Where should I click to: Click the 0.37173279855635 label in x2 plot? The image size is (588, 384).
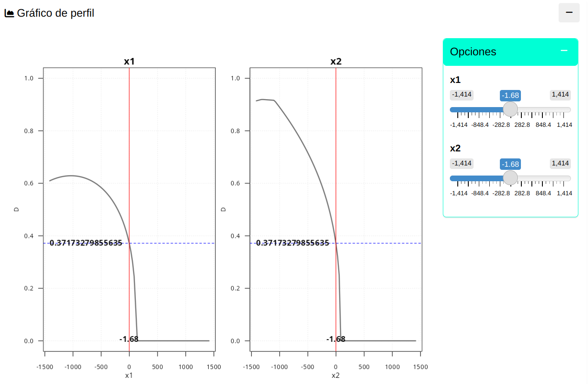point(292,243)
